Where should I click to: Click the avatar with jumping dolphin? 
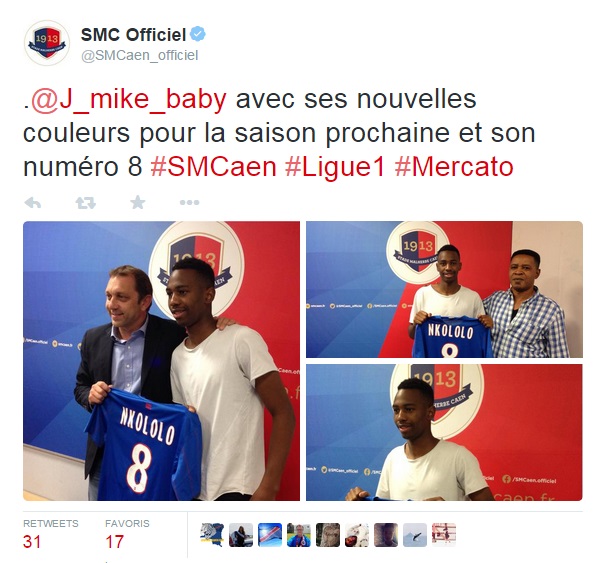pyautogui.click(x=415, y=535)
